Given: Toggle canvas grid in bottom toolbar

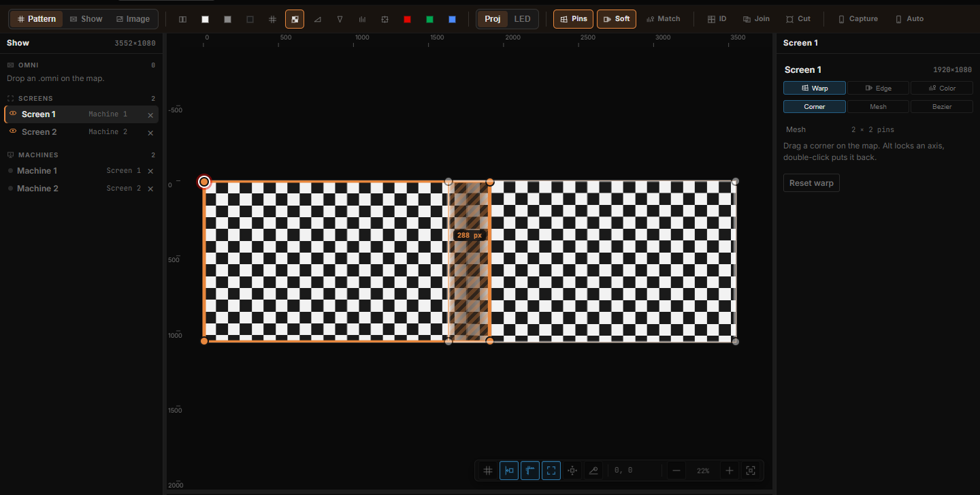Looking at the screenshot, I should click(488, 470).
